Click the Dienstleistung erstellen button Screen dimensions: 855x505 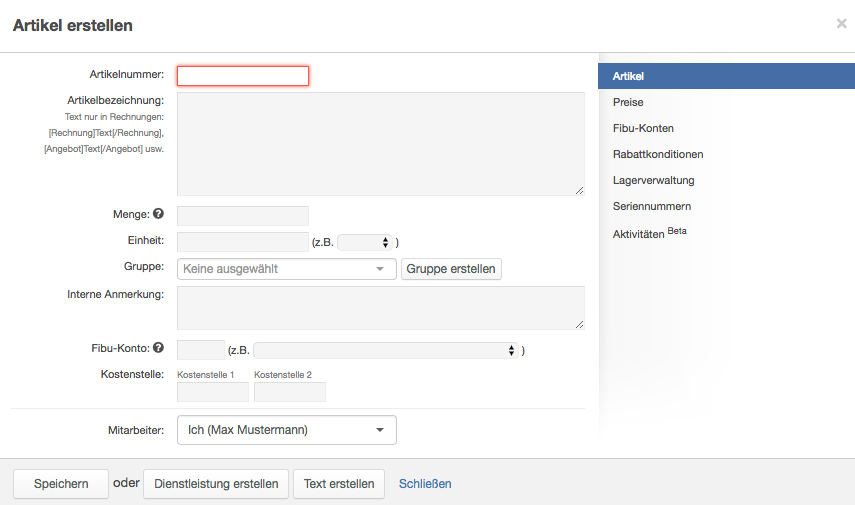(216, 484)
